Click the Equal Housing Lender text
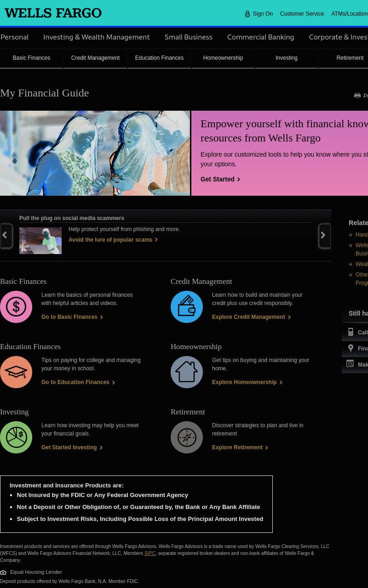Screen dimensions: 368x588 (36, 572)
